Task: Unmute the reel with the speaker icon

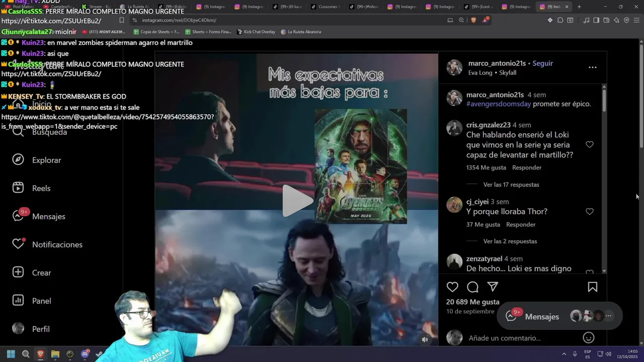Action: [425, 339]
